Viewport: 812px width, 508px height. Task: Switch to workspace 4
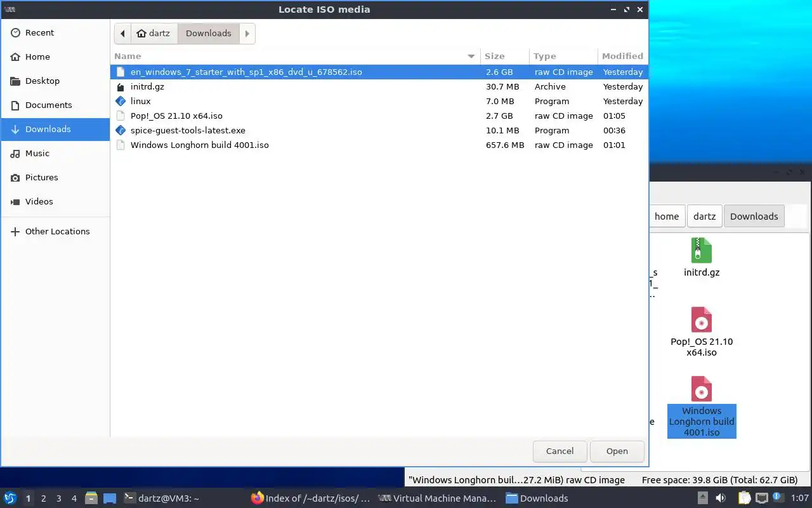point(74,498)
